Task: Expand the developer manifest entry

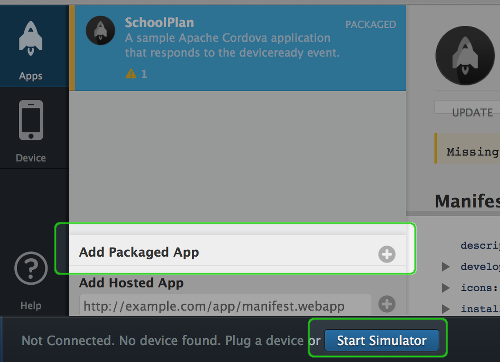Action: coord(446,267)
